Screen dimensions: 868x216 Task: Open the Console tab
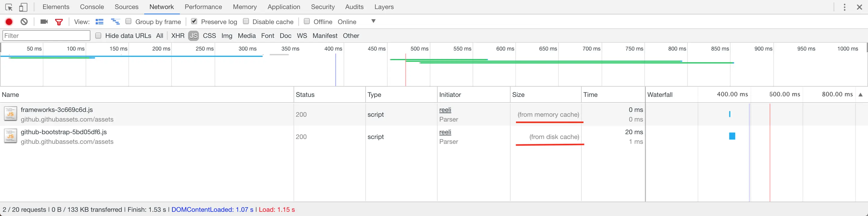point(92,7)
